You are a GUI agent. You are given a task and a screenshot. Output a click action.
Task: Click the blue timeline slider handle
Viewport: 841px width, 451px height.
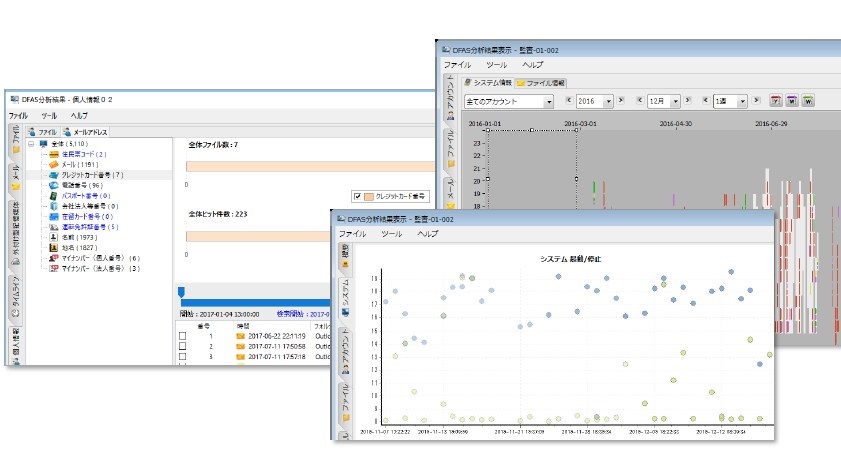pyautogui.click(x=180, y=292)
